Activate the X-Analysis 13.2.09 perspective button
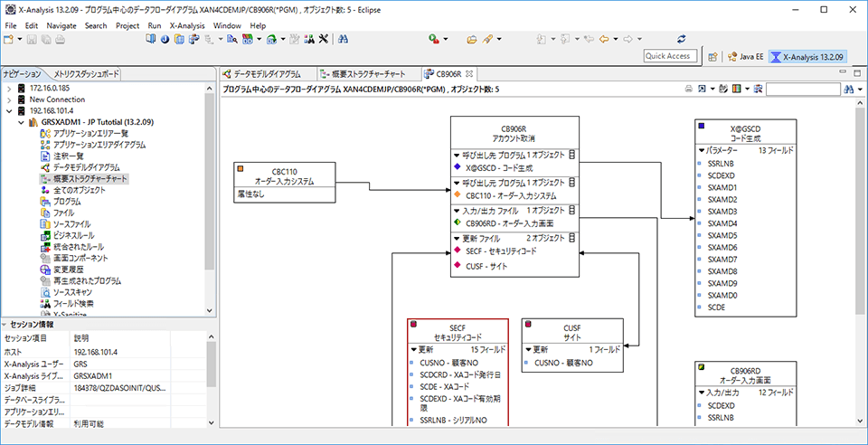The width and height of the screenshot is (868, 445). [807, 56]
